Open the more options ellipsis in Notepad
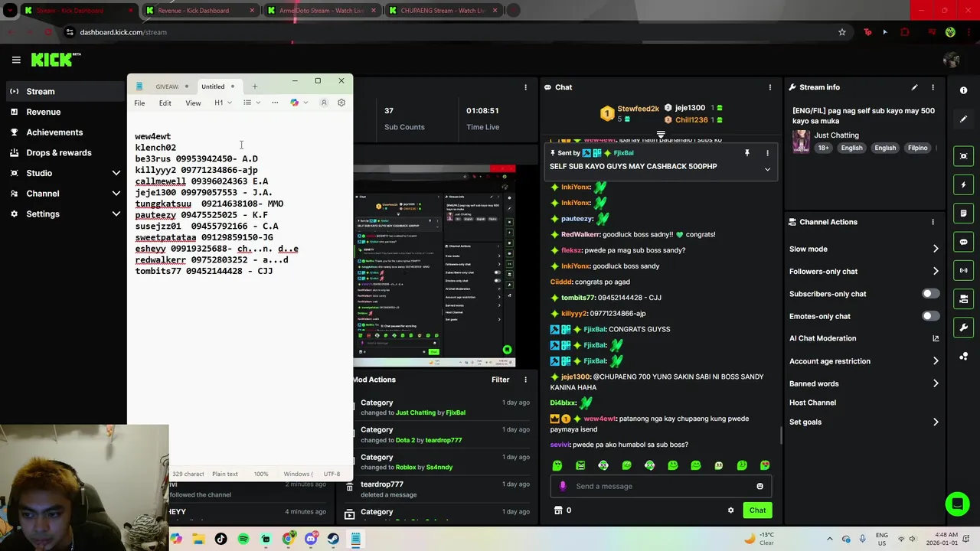Viewport: 980px width, 551px height. coord(275,103)
